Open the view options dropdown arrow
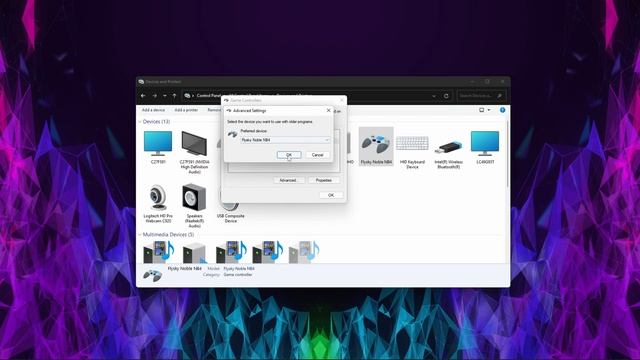This screenshot has width=640, height=360. tap(489, 110)
